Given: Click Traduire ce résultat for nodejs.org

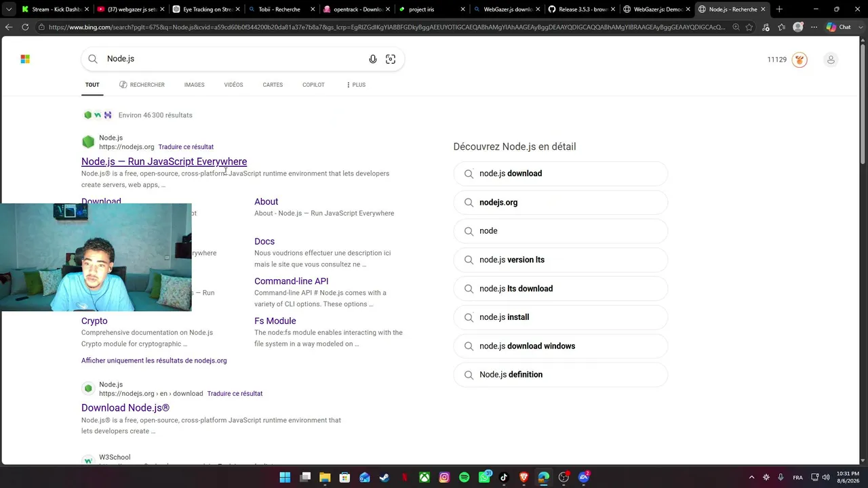Looking at the screenshot, I should (186, 147).
